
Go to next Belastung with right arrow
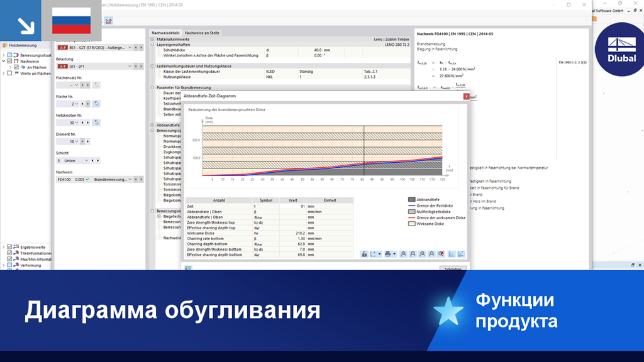pos(141,66)
